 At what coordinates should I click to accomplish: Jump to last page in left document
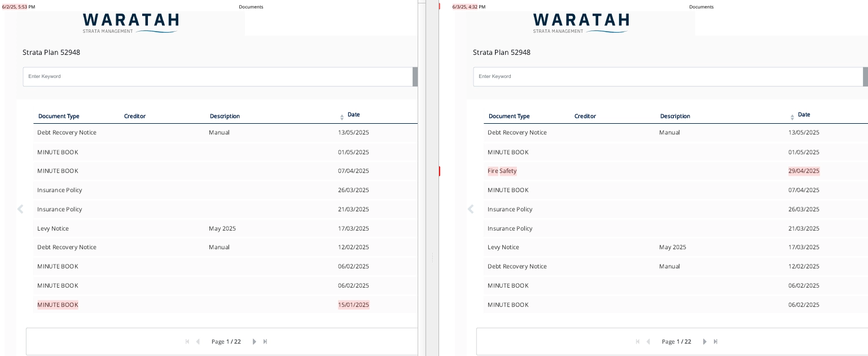coord(265,342)
